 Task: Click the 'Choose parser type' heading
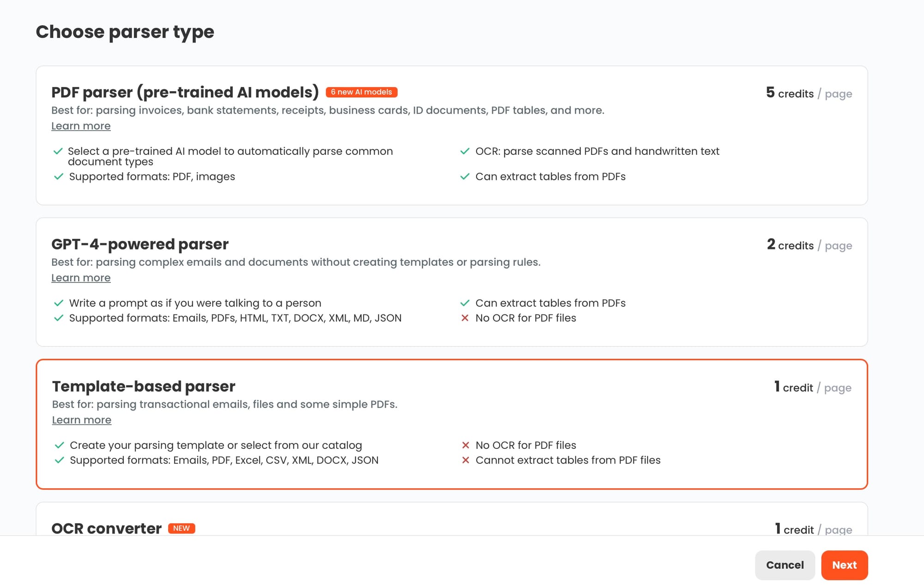pos(125,32)
